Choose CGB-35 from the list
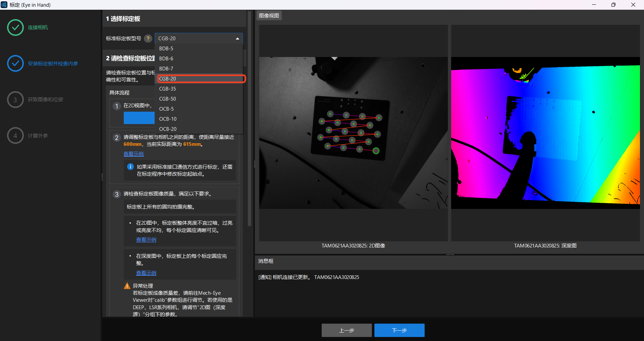This screenshot has width=644, height=341. (167, 89)
